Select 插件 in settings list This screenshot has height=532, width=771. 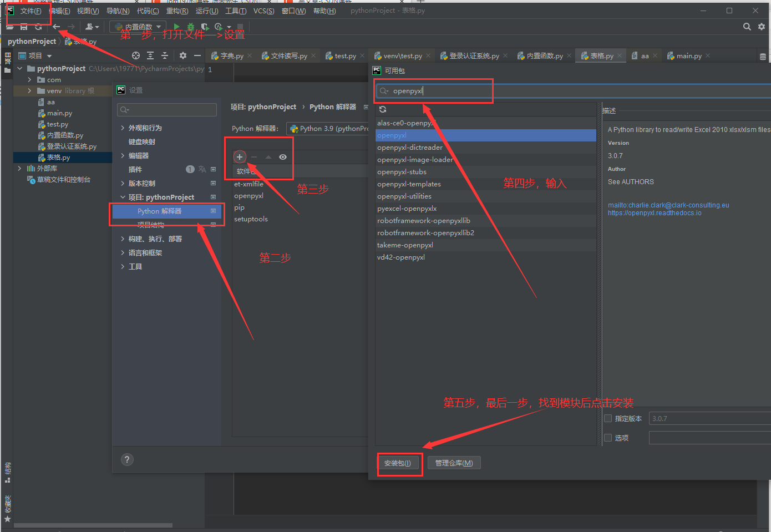click(135, 170)
